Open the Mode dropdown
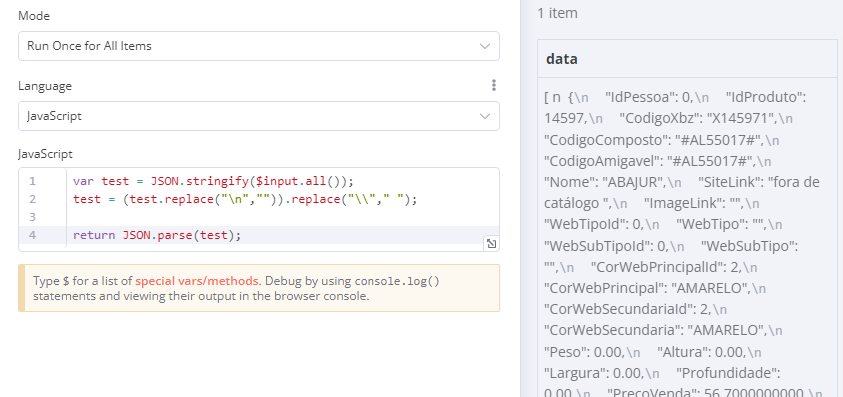 tap(259, 46)
